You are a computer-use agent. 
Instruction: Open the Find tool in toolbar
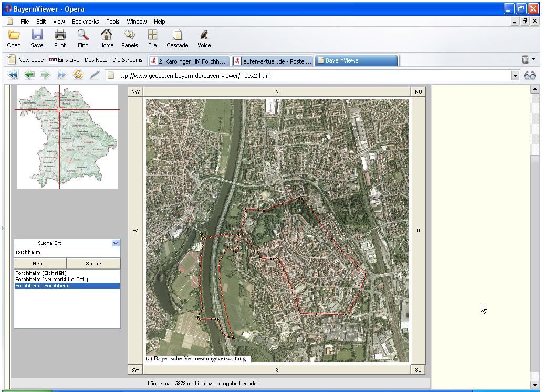point(83,38)
